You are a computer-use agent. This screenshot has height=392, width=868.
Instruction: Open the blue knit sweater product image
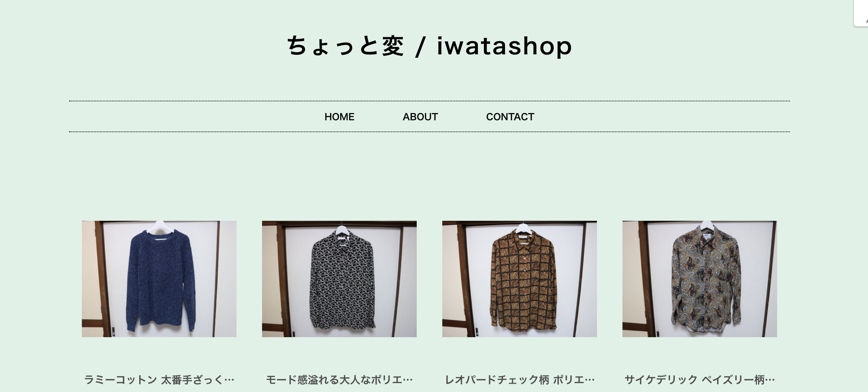(x=159, y=279)
